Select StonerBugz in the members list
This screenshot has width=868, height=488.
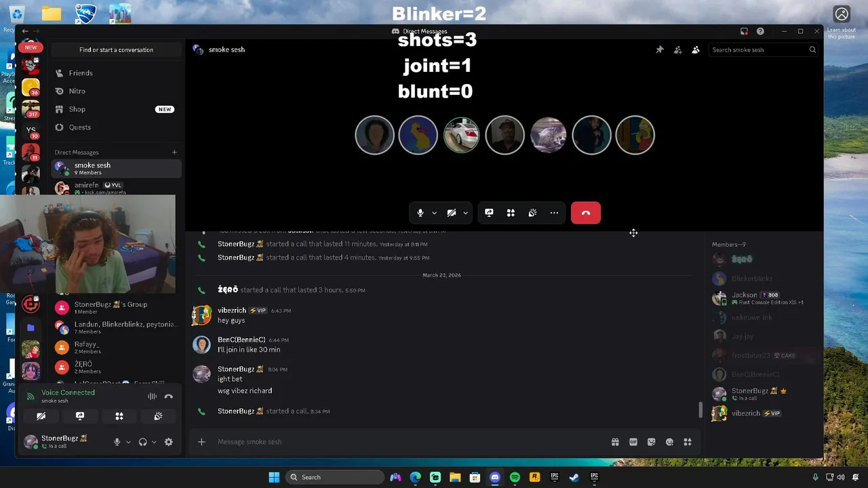(764, 394)
